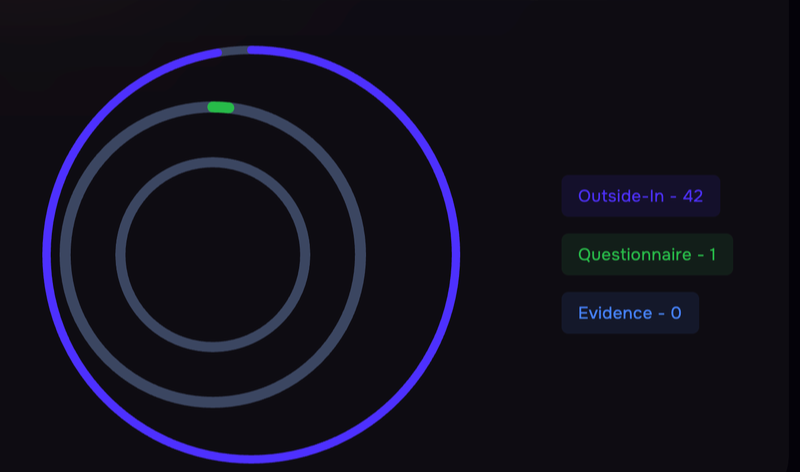Click the word Evidence in blue label

click(x=615, y=313)
